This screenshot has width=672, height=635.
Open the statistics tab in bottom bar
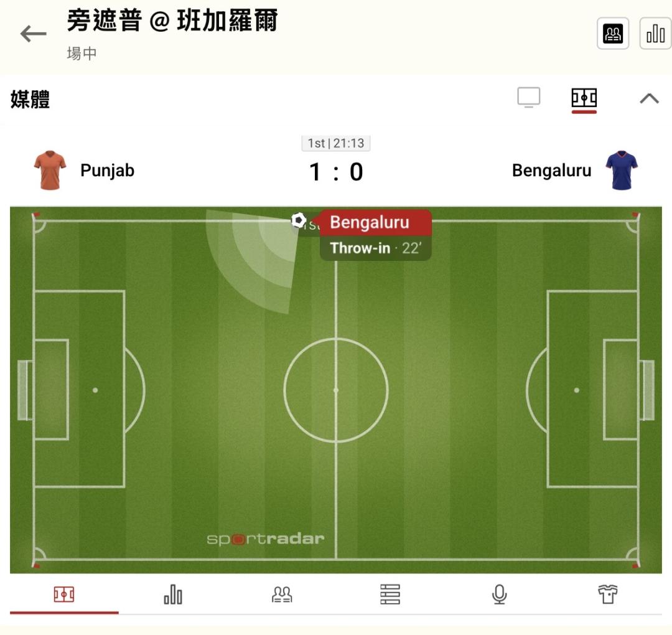(173, 595)
